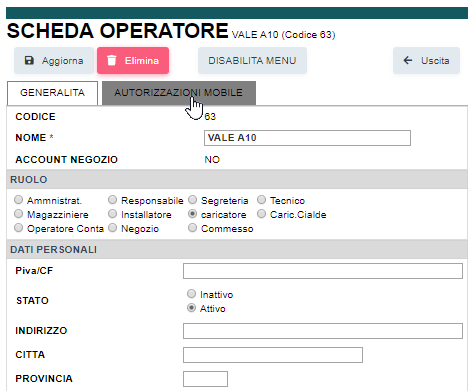
Task: Click the ACCOUNT NEGOZIO label
Action: pyautogui.click(x=67, y=160)
